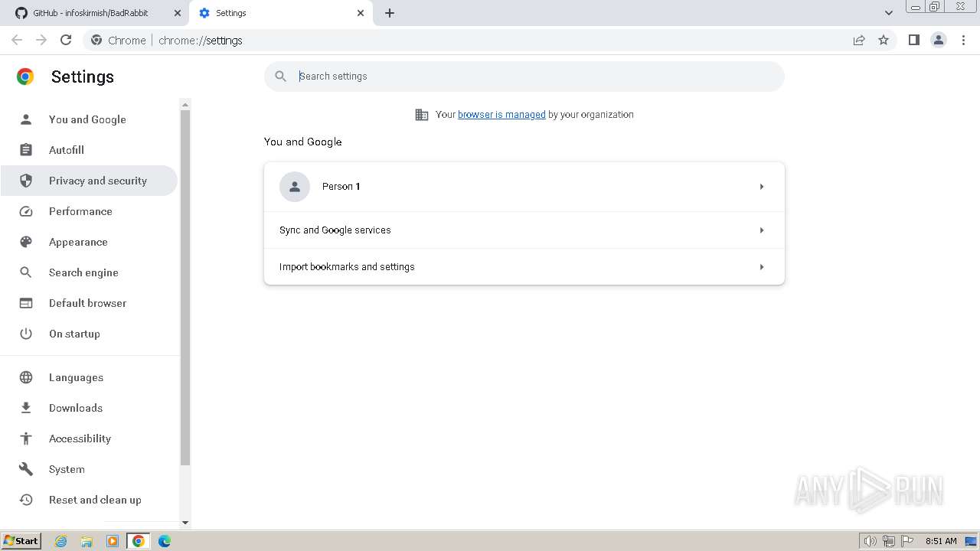Open the side panel icon

click(913, 40)
